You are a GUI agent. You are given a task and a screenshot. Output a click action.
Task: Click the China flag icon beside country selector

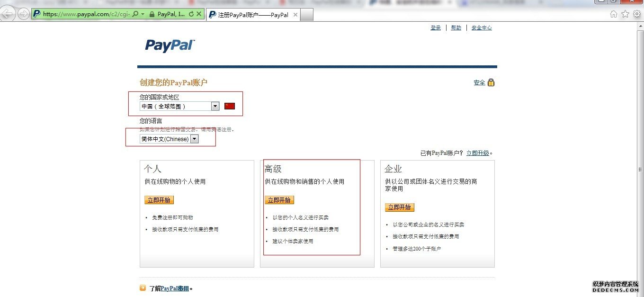tap(230, 106)
